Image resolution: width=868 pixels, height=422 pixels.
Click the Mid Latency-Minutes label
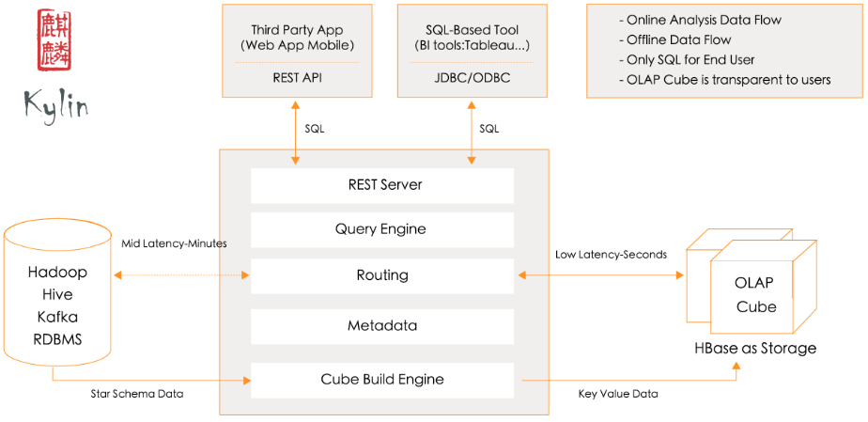[174, 243]
